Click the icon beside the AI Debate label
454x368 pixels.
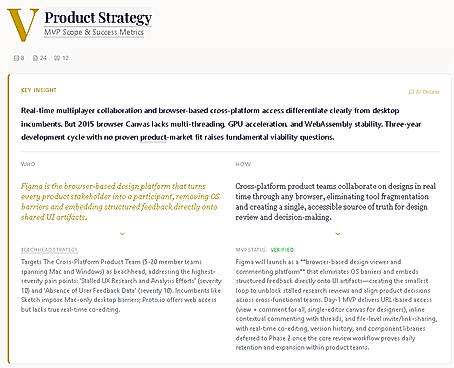(411, 92)
